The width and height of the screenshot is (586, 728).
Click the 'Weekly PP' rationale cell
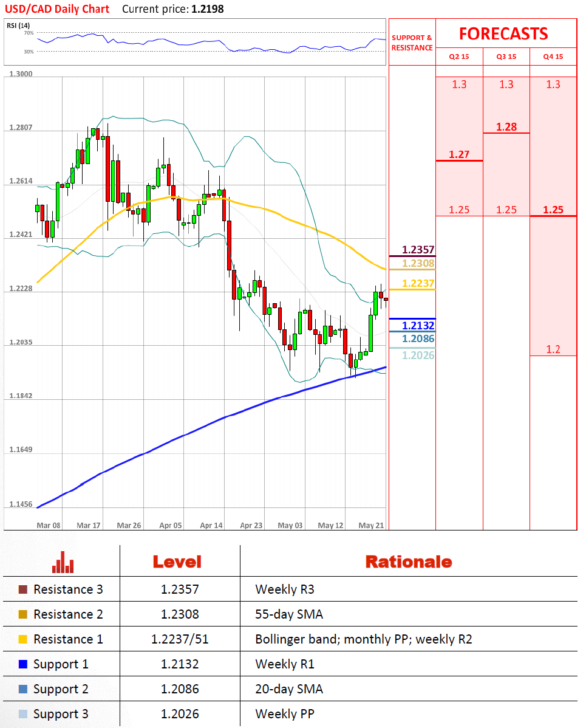[284, 713]
